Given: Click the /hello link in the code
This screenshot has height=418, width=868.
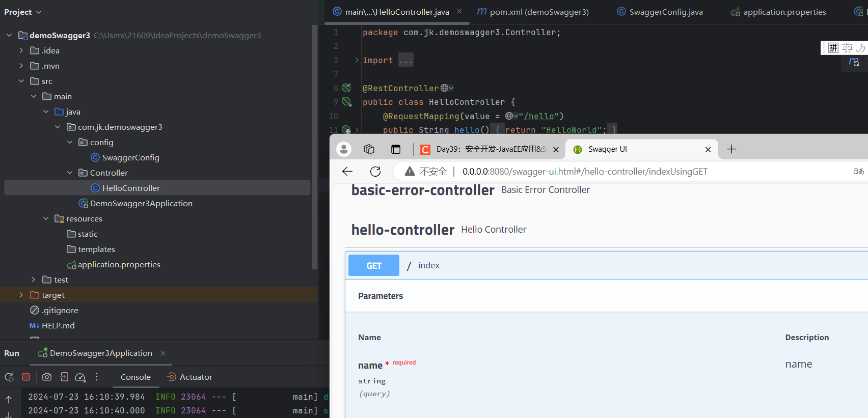Looking at the screenshot, I should tap(539, 116).
